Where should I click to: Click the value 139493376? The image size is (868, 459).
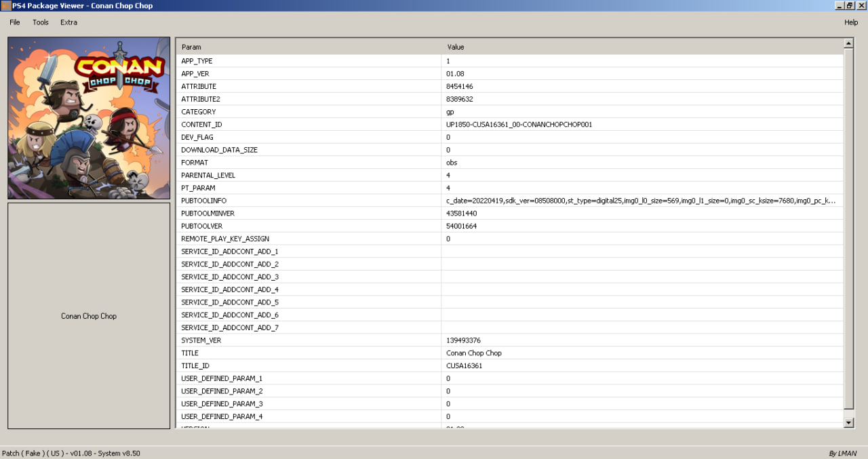pos(463,340)
